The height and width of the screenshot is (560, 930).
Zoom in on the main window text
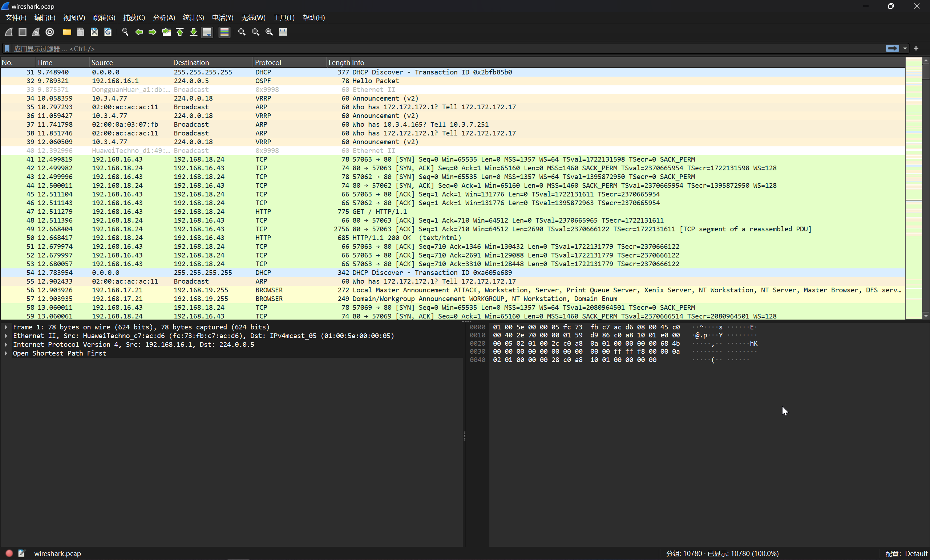(242, 32)
